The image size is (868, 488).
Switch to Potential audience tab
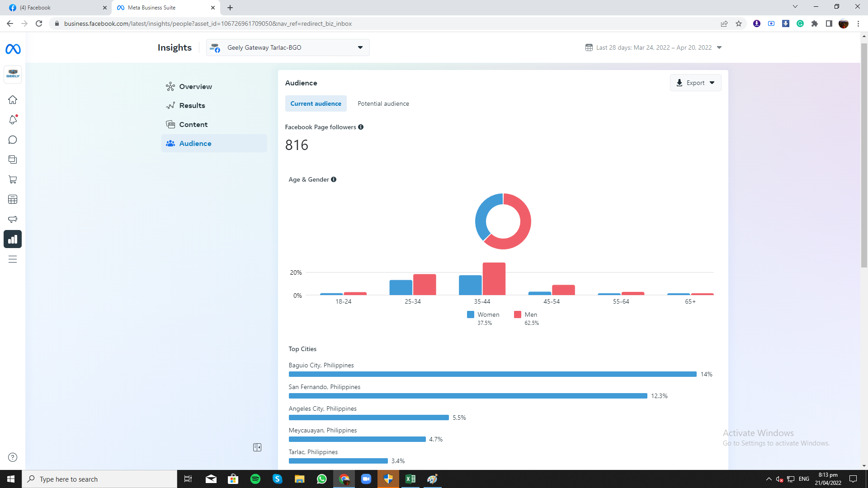click(x=383, y=103)
